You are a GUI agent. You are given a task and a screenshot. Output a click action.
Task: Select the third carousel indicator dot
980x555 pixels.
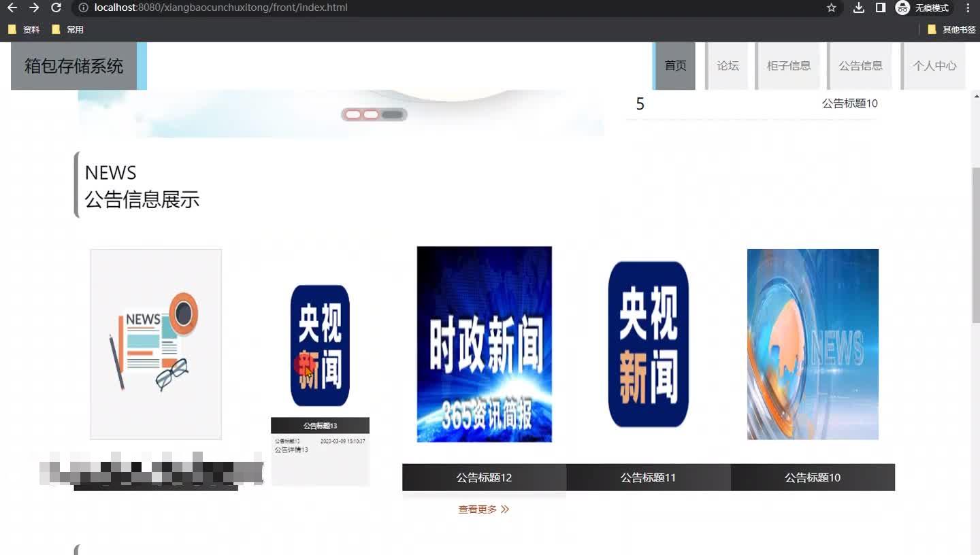coord(393,114)
